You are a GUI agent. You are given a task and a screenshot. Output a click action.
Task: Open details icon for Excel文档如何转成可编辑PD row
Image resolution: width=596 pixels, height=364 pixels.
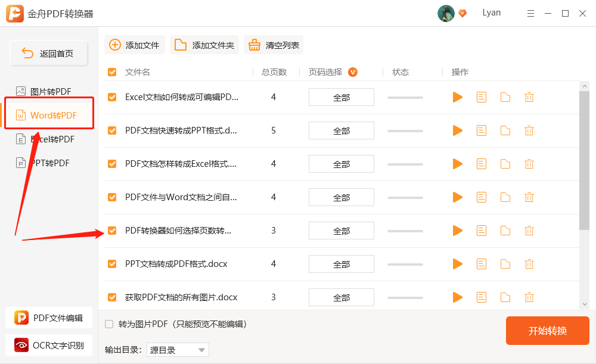coord(482,97)
